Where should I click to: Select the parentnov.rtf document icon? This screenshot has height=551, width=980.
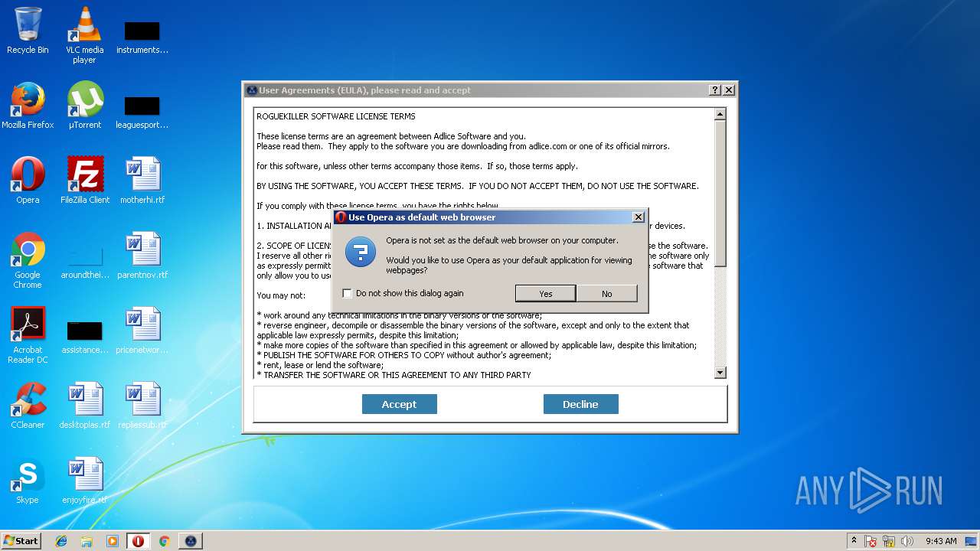(x=142, y=256)
